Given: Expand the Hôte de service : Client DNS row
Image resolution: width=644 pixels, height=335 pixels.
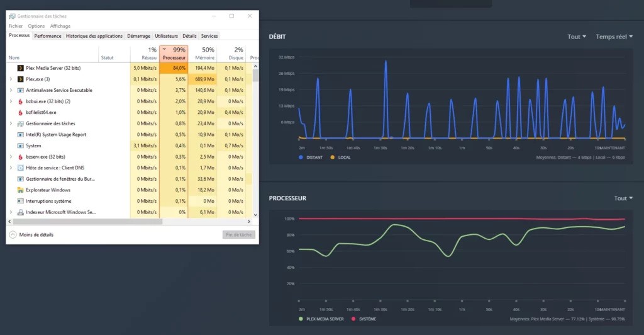Looking at the screenshot, I should pyautogui.click(x=11, y=167).
